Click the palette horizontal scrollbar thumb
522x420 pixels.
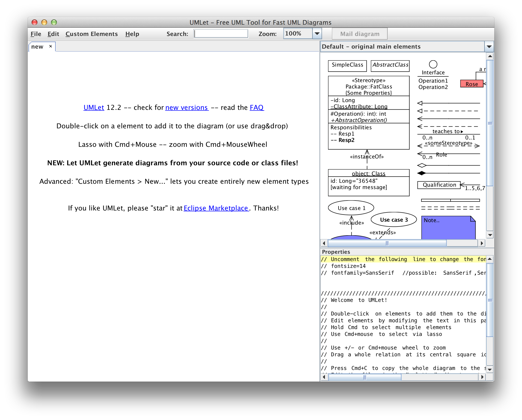[387, 243]
